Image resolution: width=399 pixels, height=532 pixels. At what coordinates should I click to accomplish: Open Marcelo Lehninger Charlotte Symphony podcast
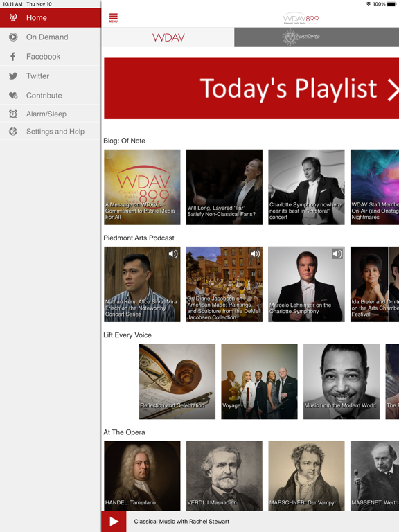pos(306,284)
